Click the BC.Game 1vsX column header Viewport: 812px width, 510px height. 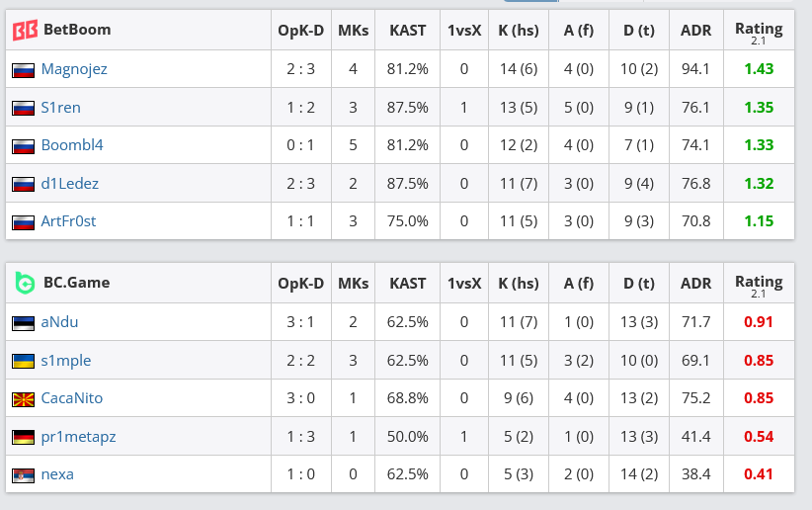(x=464, y=283)
